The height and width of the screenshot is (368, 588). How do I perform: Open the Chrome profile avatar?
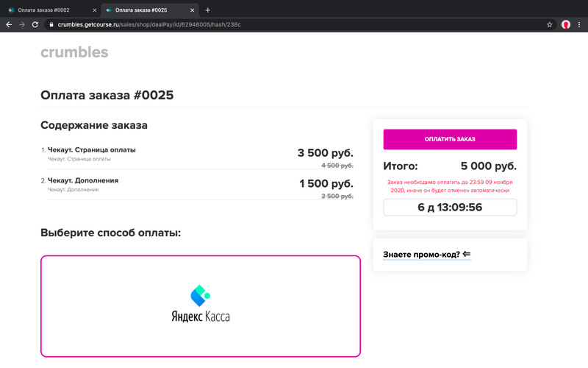[x=566, y=24]
